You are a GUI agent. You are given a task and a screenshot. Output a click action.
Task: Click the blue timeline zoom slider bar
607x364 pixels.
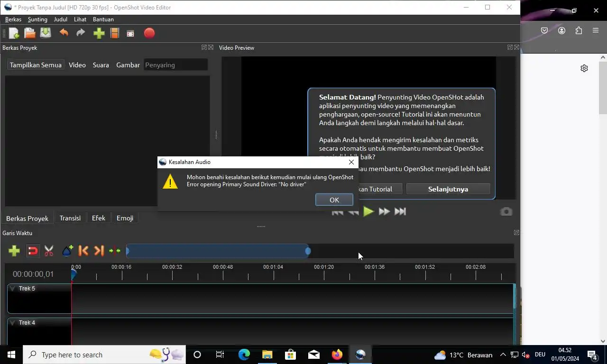pyautogui.click(x=218, y=251)
